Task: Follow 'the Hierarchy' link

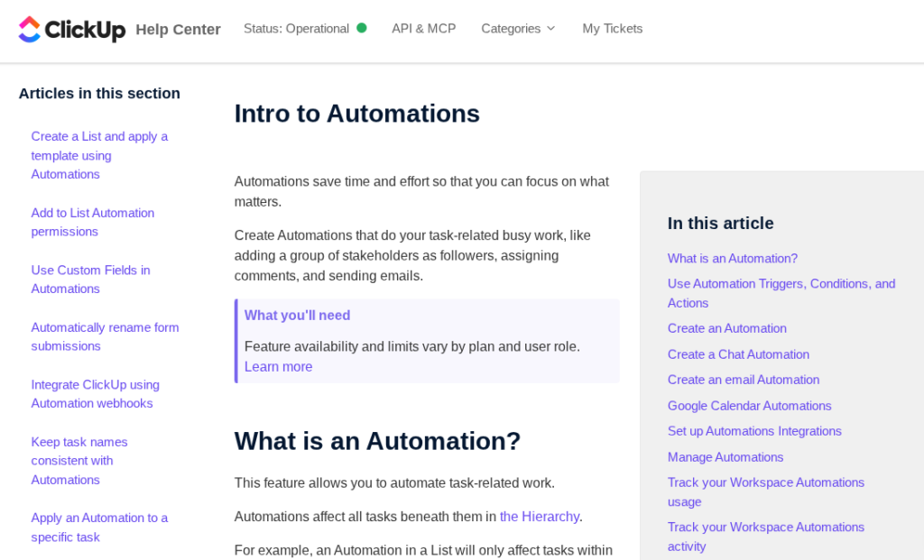Action: tap(540, 517)
